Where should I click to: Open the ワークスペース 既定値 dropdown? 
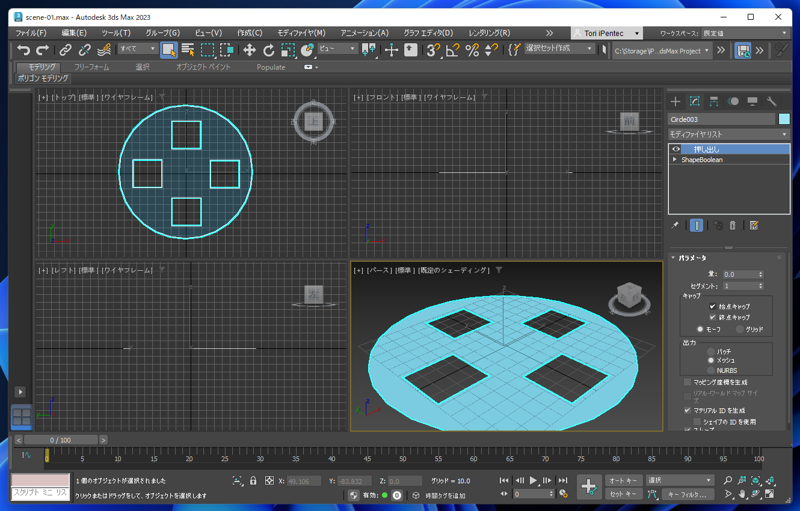coord(745,33)
